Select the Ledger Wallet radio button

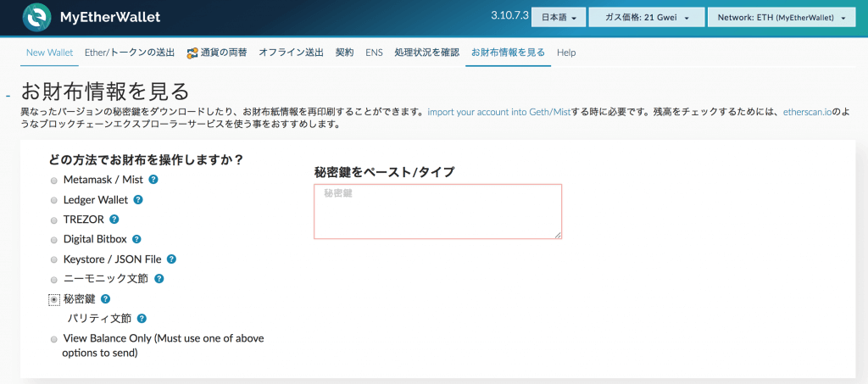tap(53, 200)
